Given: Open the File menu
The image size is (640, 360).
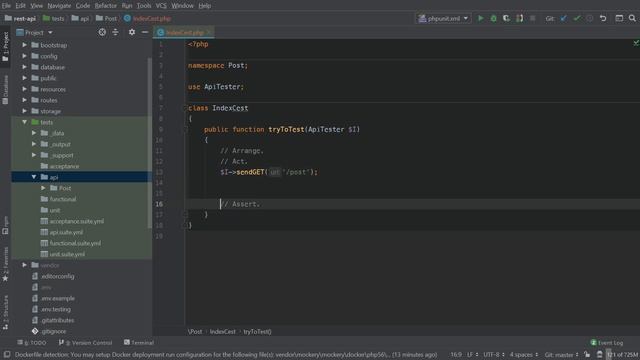Looking at the screenshot, I should pyautogui.click(x=6, y=6).
